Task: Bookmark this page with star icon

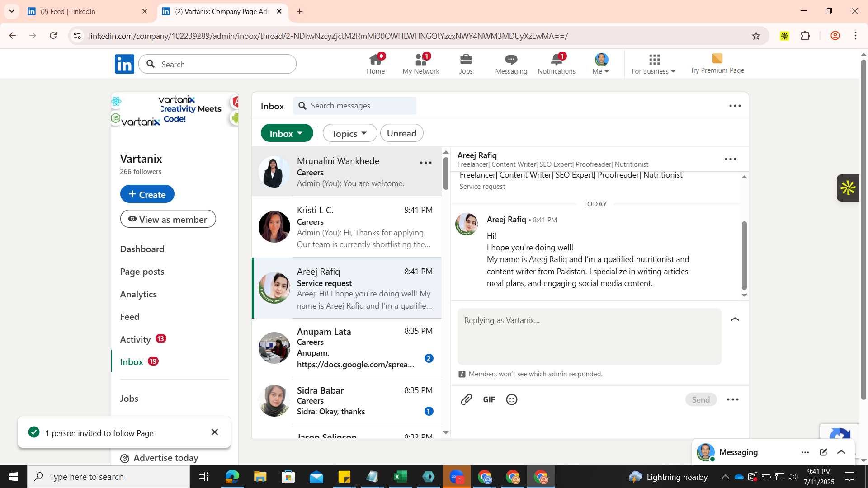Action: tap(756, 36)
